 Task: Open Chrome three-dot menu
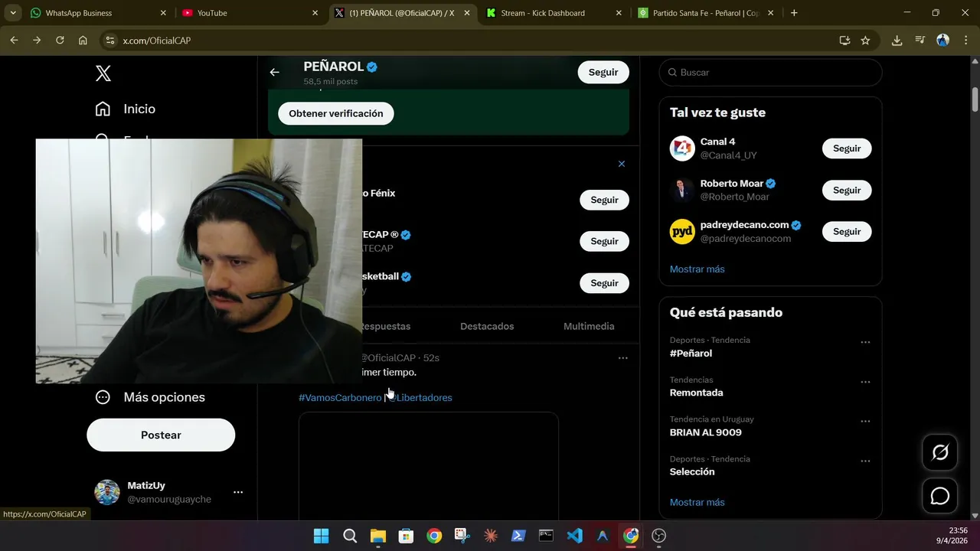click(965, 41)
